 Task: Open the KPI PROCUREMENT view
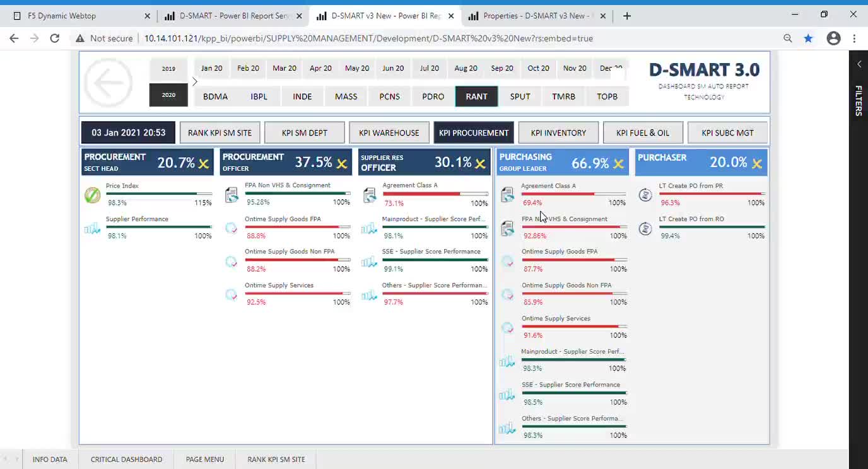(x=474, y=133)
